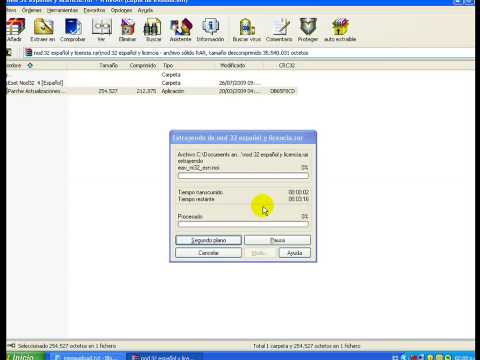Open the Herramientas menu
This screenshot has height=360, width=480.
62,10
